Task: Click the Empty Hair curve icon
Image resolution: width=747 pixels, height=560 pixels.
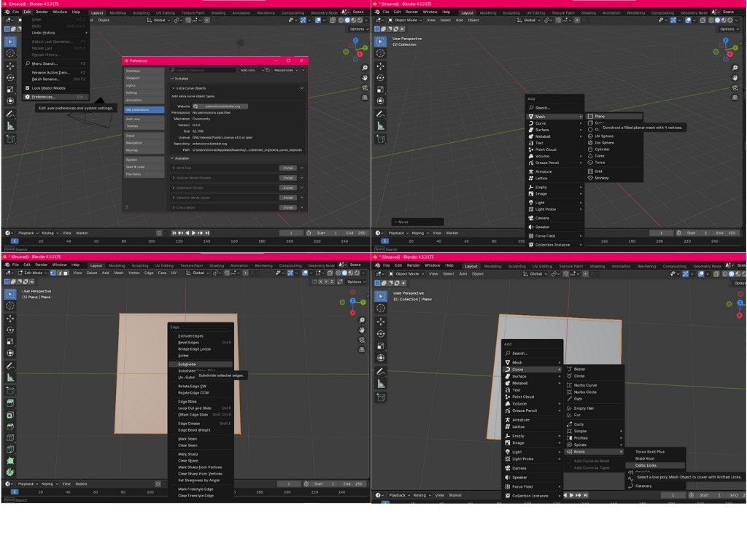Action: point(569,408)
